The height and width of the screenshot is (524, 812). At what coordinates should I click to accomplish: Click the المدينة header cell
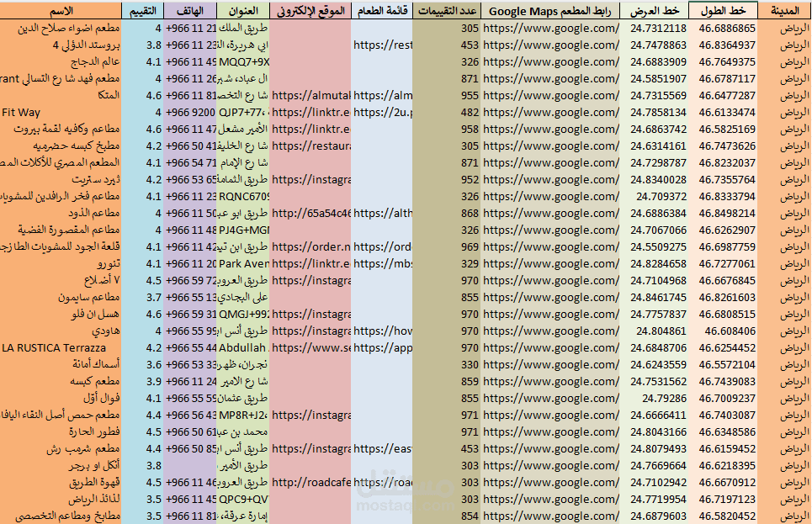784,11
